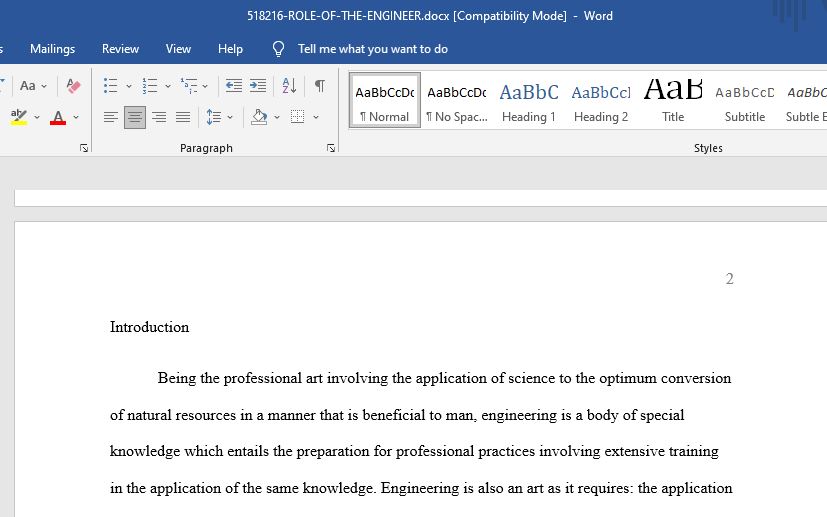Justify the paragraph text
Image resolution: width=827 pixels, height=517 pixels.
pyautogui.click(x=183, y=117)
